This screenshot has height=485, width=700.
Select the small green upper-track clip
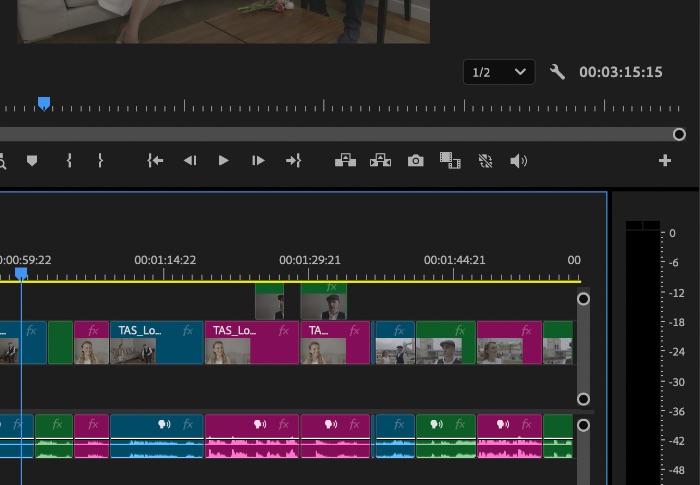click(269, 301)
